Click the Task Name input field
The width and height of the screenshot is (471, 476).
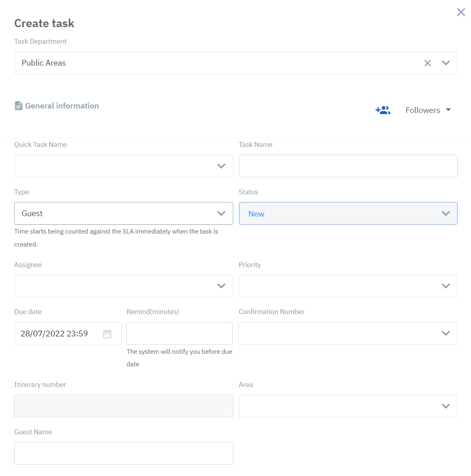(348, 166)
